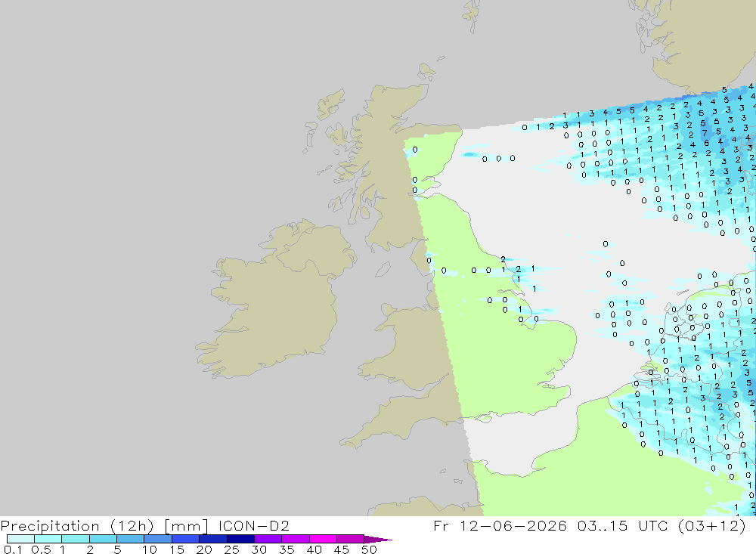This screenshot has width=756, height=554.
Task: Click the 30–35 mm purple legend swatch
Action: click(268, 539)
